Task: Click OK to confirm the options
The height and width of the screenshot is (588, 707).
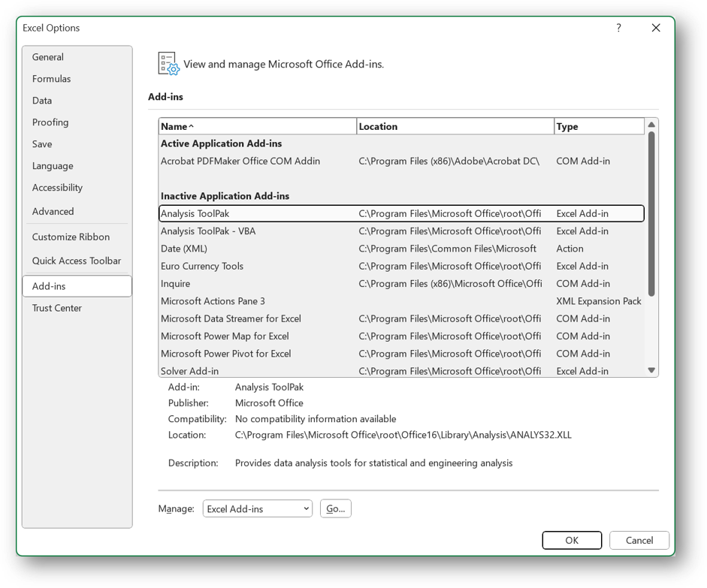Action: pyautogui.click(x=572, y=540)
